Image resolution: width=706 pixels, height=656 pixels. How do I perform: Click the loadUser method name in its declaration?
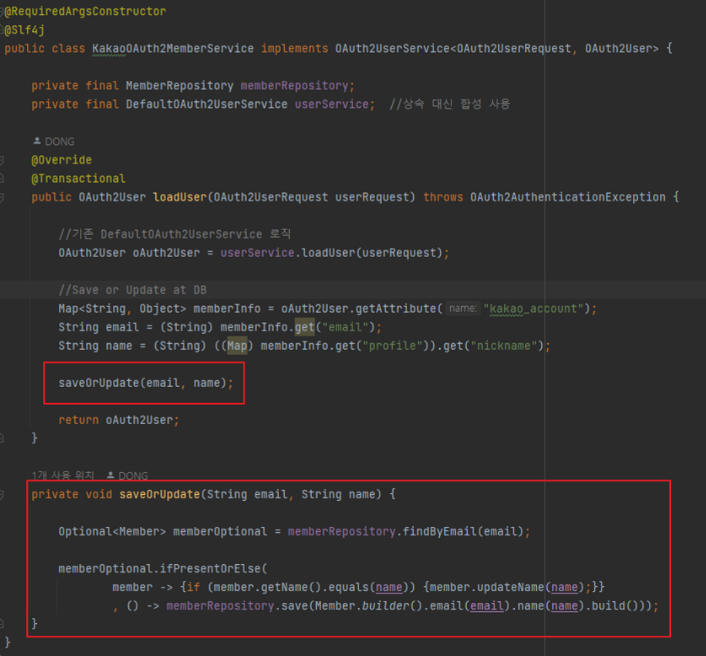tap(180, 197)
